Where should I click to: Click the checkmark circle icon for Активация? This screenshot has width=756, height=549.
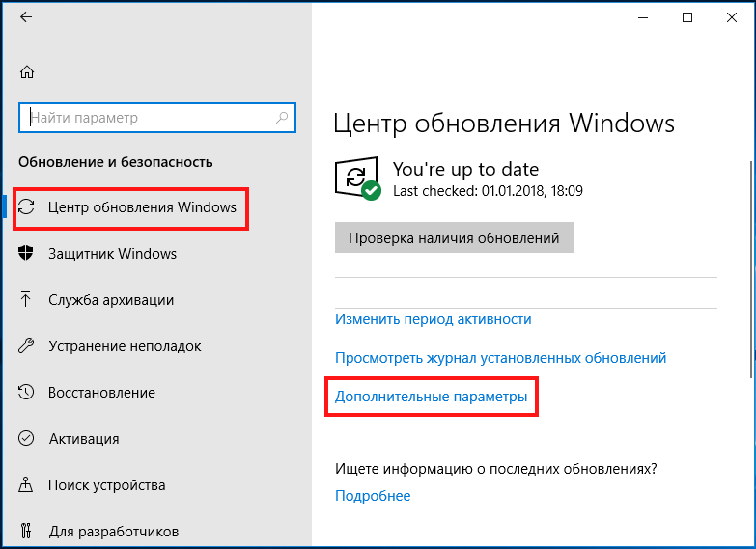(26, 438)
